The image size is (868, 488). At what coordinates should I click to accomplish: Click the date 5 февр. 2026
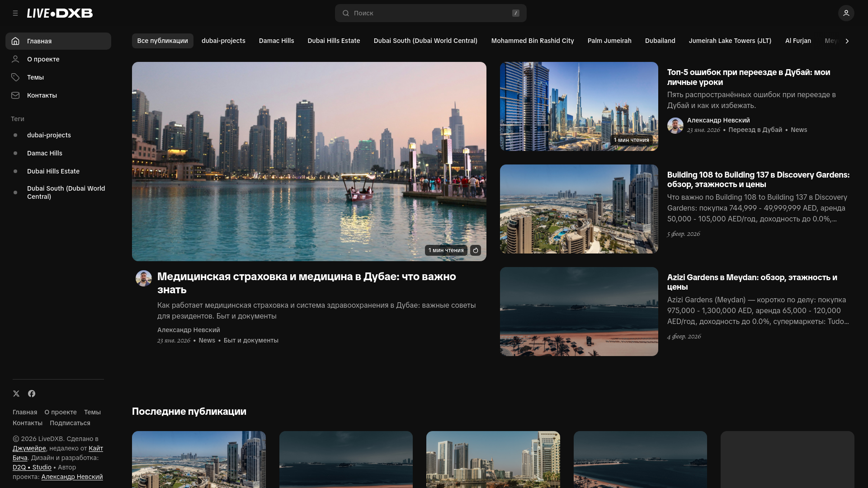pyautogui.click(x=684, y=234)
